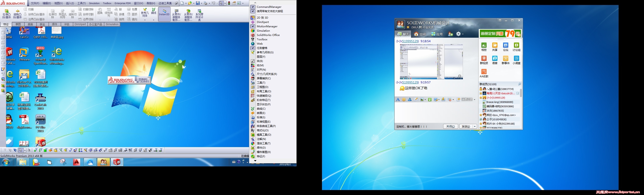Toggle 使用带有文本的大按钮 option
644x195 pixels.
pos(253,11)
